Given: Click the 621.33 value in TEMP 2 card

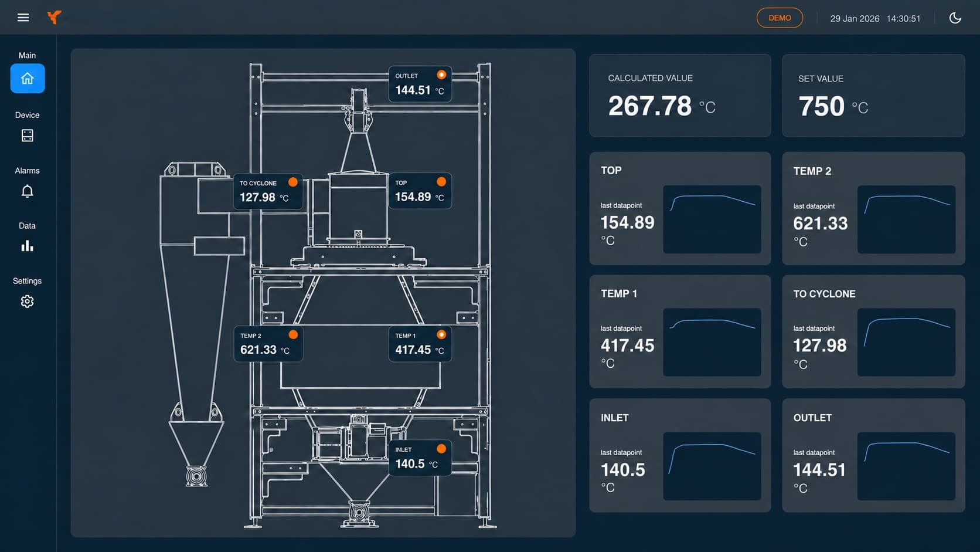Looking at the screenshot, I should pyautogui.click(x=821, y=223).
